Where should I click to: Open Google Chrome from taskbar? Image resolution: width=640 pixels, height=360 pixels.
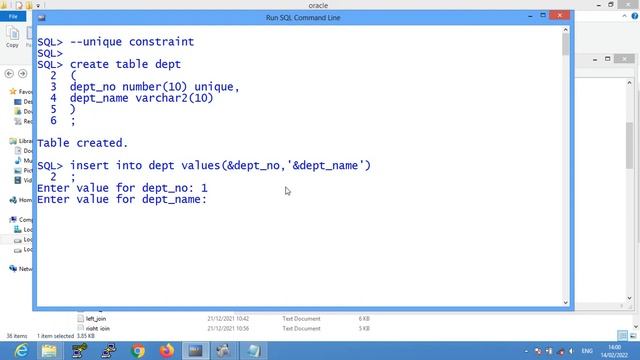[x=138, y=351]
